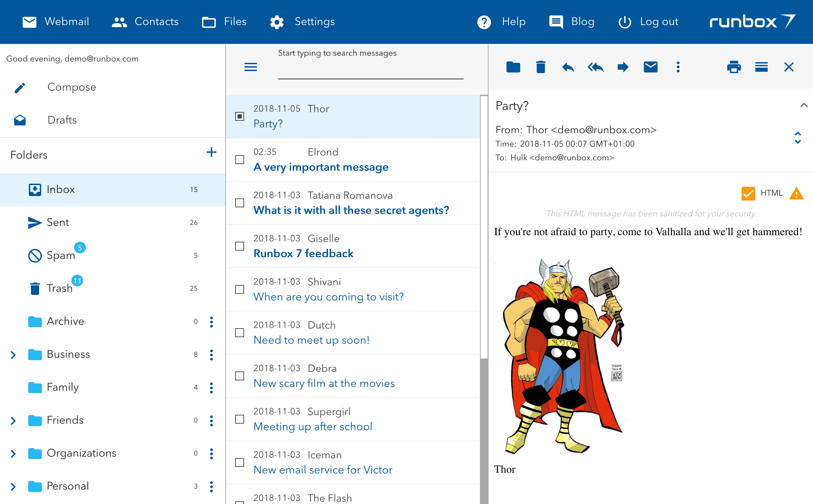Click the HTML warning triangle icon
Screen dimensions: 813x504
pos(796,193)
